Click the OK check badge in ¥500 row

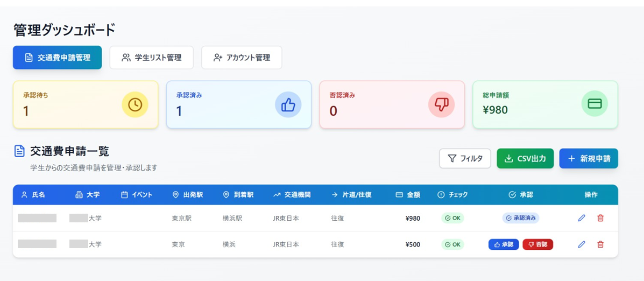point(452,244)
